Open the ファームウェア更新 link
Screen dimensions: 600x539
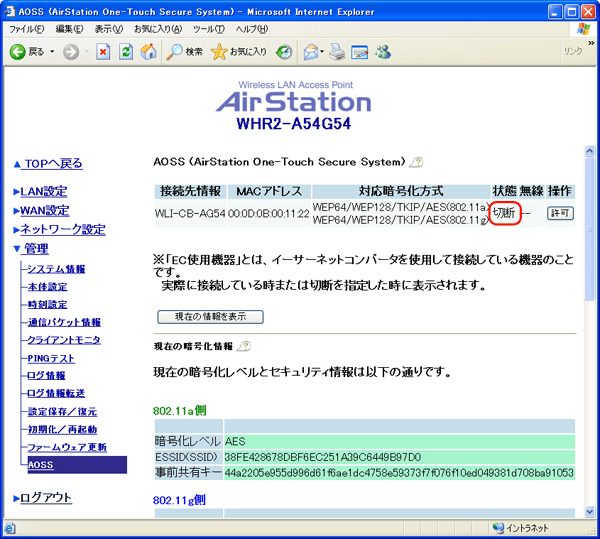67,447
